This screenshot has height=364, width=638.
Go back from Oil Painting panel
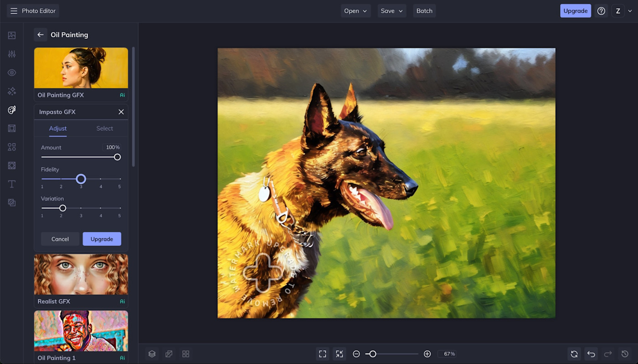click(x=41, y=35)
